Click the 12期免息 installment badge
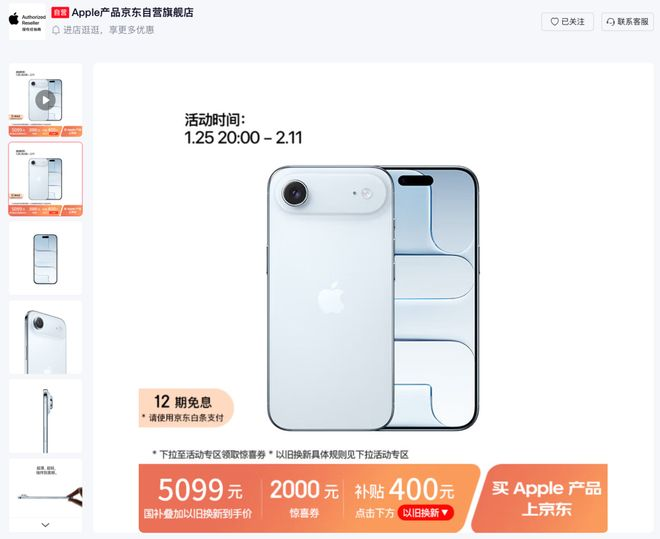Viewport: 660px width, 539px height. (x=186, y=408)
